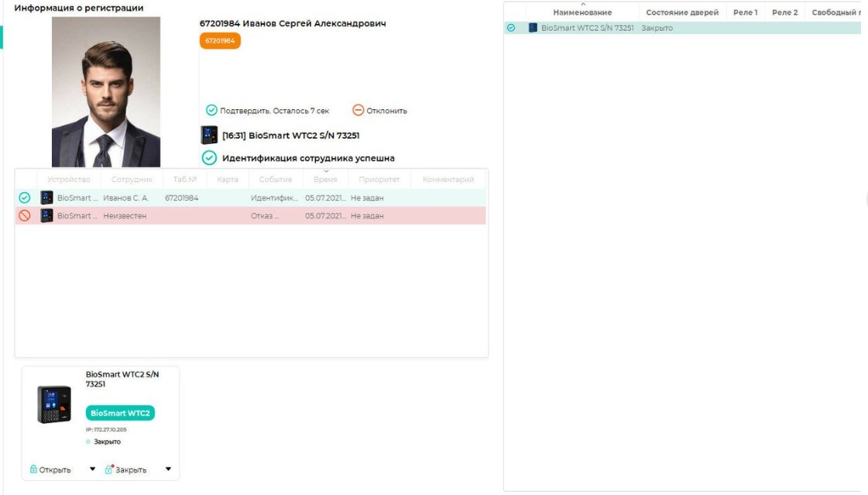Click the orange decline minus icon
This screenshot has width=868, height=495.
(358, 111)
